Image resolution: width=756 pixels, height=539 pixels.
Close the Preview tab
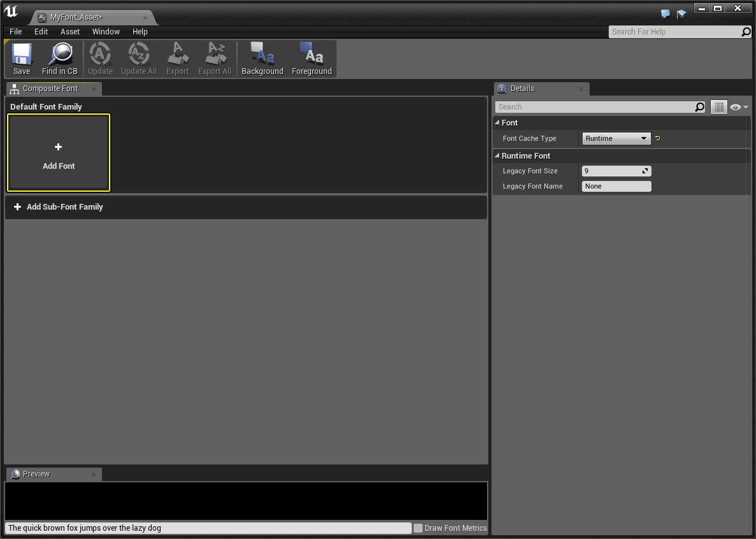(94, 475)
